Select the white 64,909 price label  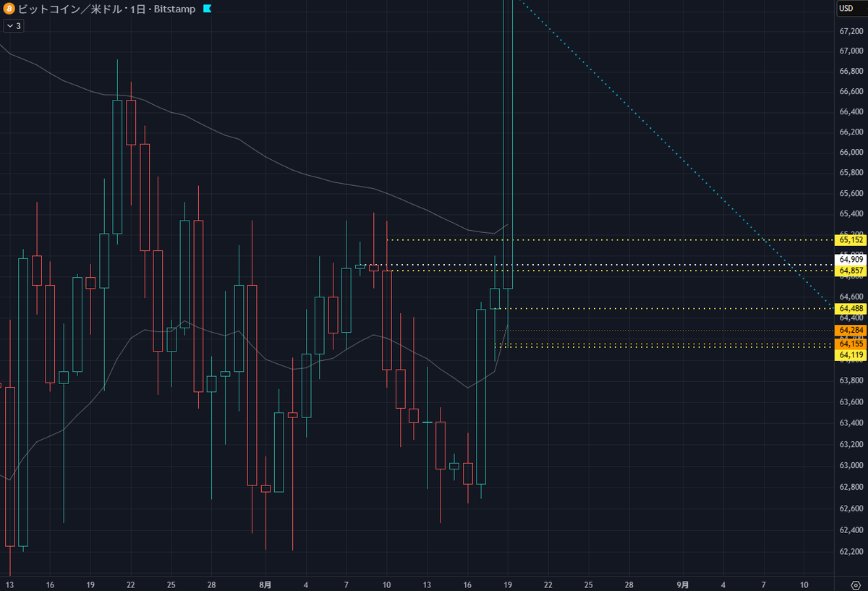(850, 259)
